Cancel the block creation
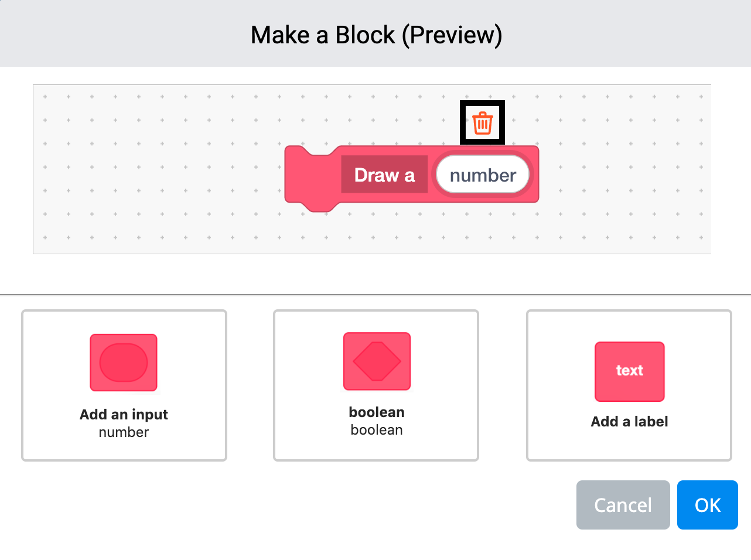Image resolution: width=751 pixels, height=560 pixels. tap(623, 504)
